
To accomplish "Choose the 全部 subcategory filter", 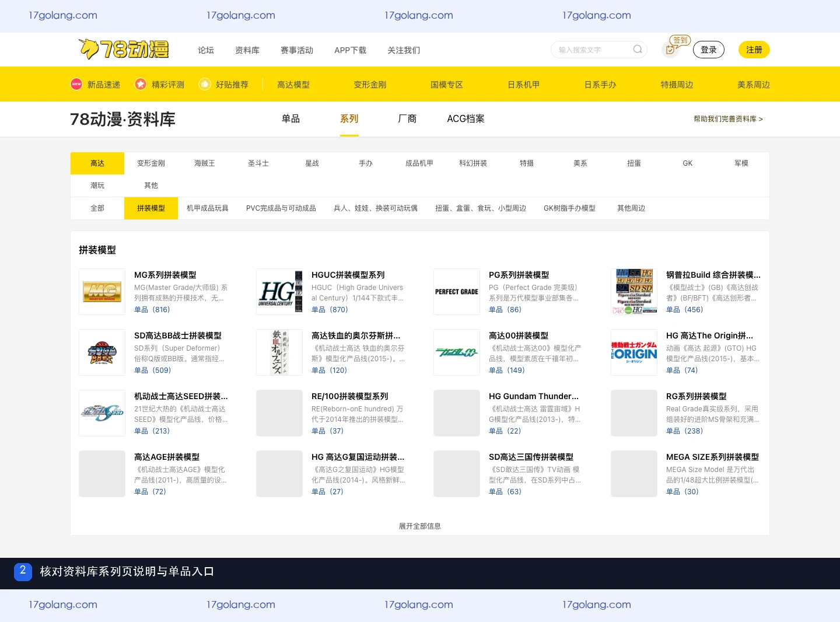I will pyautogui.click(x=97, y=208).
